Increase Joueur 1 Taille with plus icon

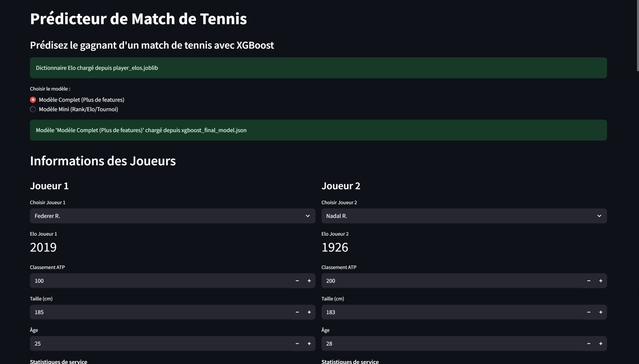(309, 312)
